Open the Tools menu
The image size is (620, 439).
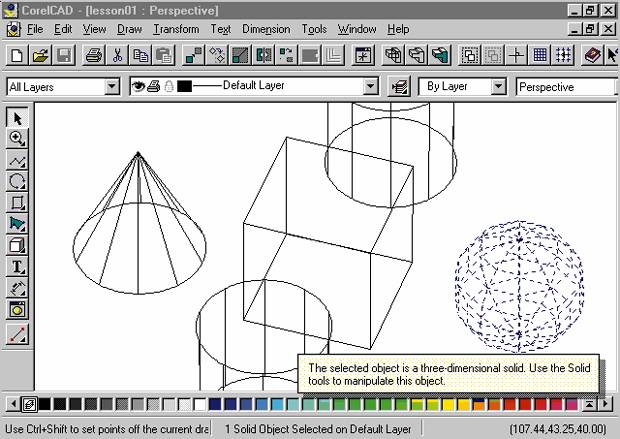[314, 29]
